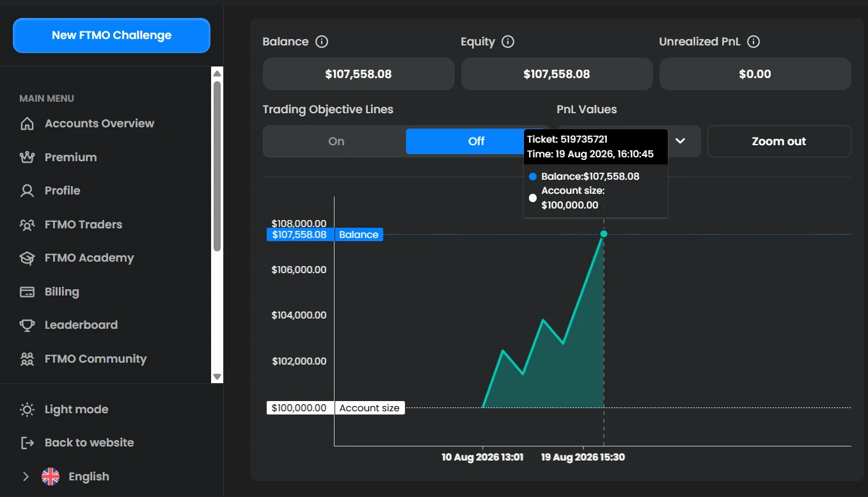The width and height of the screenshot is (868, 497).
Task: Go to Accounts Overview menu item
Action: click(99, 123)
